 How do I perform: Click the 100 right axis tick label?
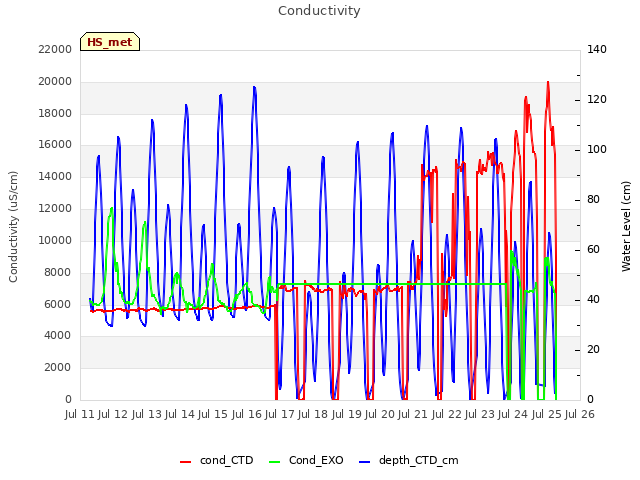pos(597,150)
